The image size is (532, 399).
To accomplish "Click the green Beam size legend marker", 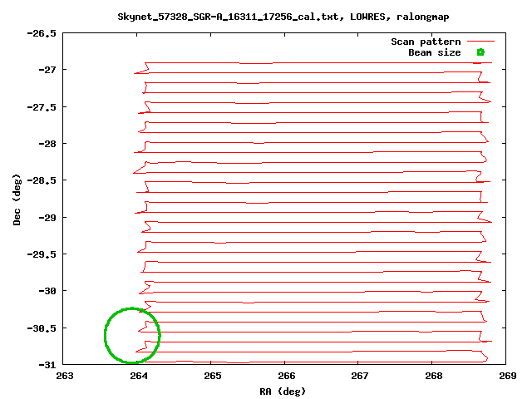I will (x=480, y=52).
